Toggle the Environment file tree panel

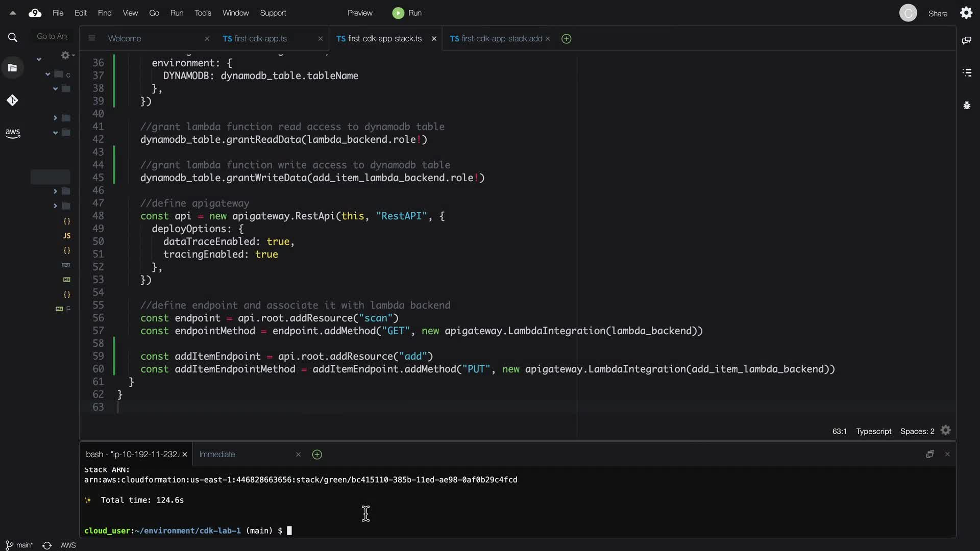click(13, 68)
